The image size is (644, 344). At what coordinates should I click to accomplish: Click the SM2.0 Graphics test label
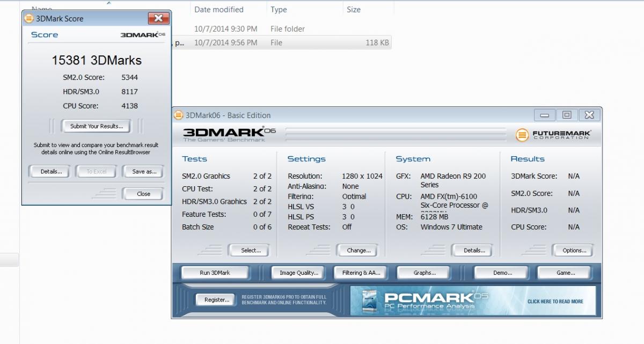click(206, 176)
